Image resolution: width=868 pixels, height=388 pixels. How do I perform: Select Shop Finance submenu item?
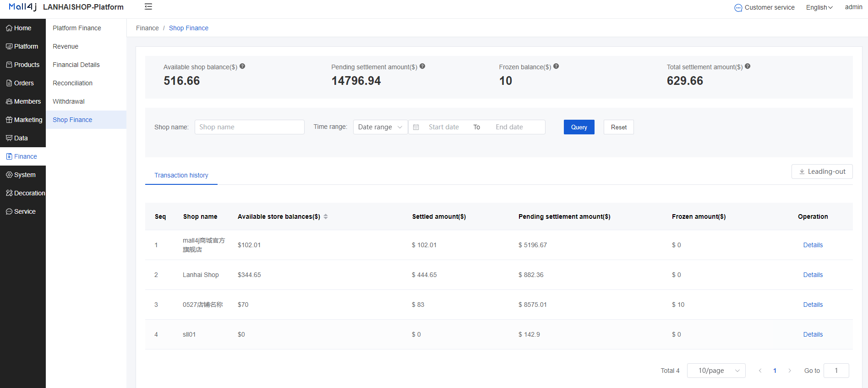pyautogui.click(x=86, y=120)
